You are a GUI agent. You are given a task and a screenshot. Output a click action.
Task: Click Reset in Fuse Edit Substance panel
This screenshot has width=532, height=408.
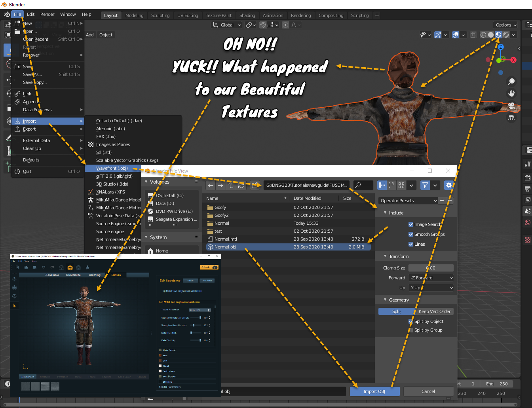tap(190, 281)
